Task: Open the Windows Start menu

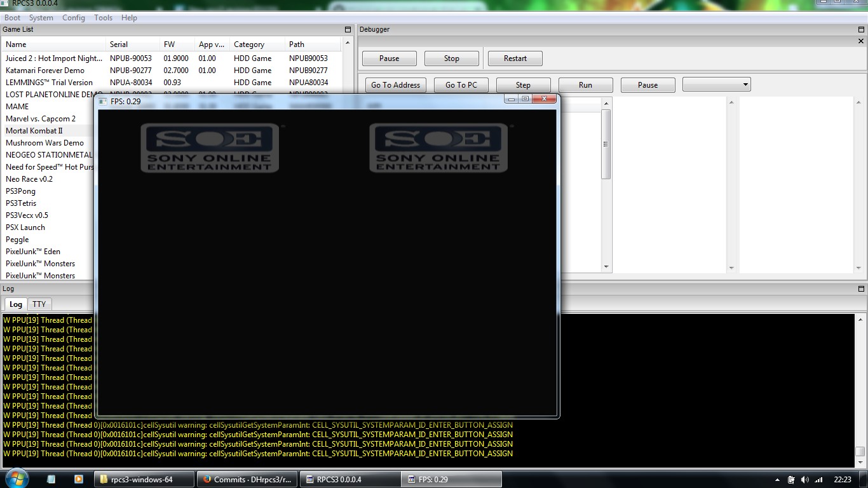Action: coord(16,478)
